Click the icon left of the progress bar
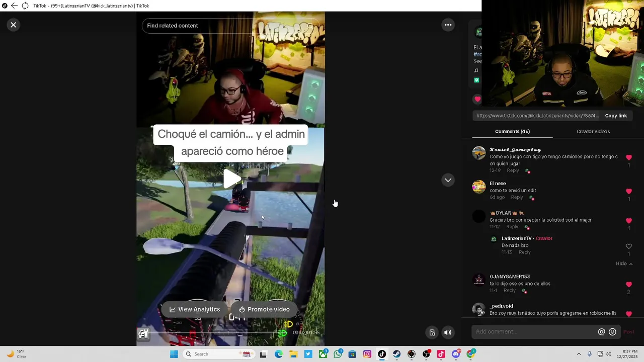Screen dimensions: 644x362 pos(143,334)
